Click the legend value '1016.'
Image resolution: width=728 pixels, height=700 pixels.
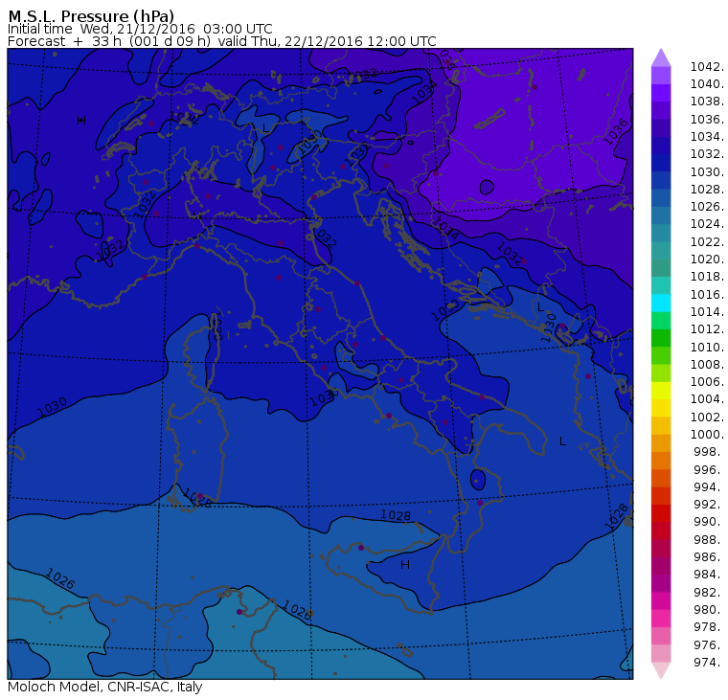(x=707, y=294)
